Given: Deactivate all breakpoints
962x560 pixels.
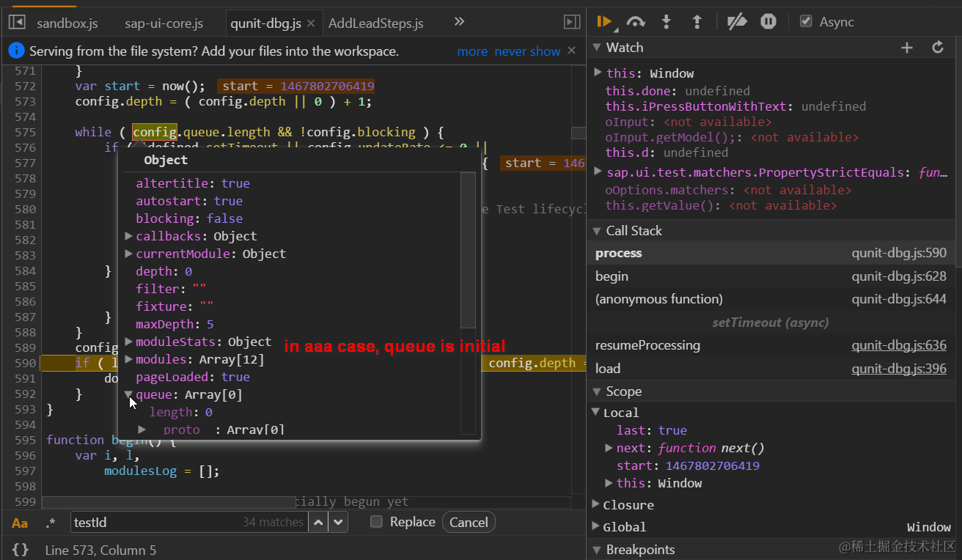Looking at the screenshot, I should [737, 22].
